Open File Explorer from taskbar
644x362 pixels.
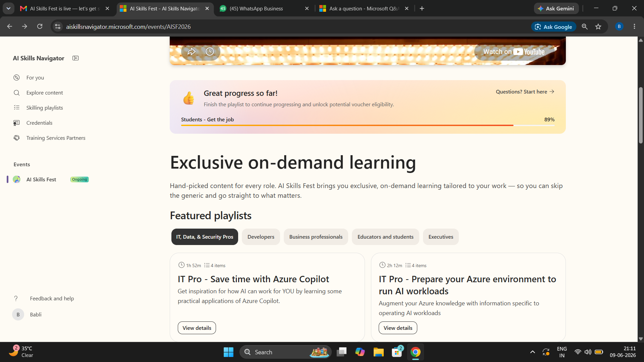(378, 352)
